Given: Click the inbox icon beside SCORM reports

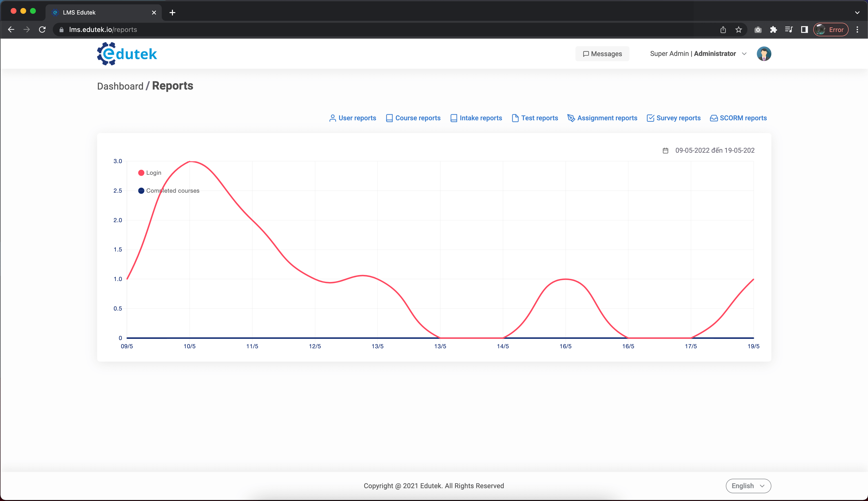Looking at the screenshot, I should [714, 118].
